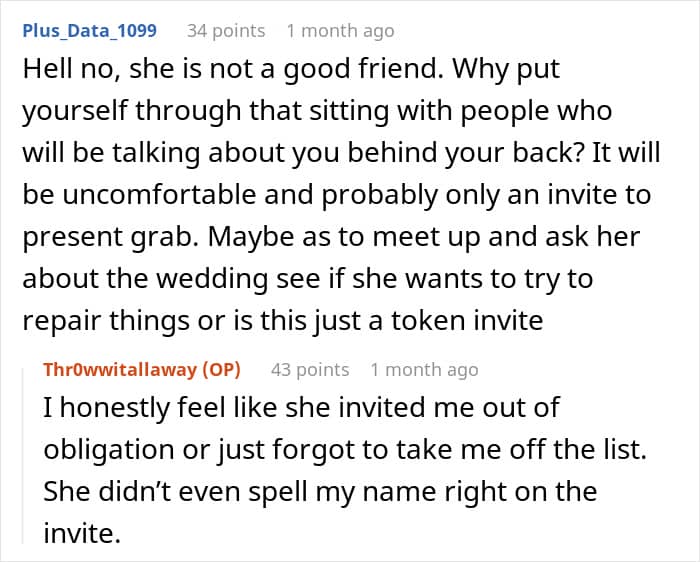Screen dimensions: 700x562
Task: Open the timestamp link on OP's reply
Action: (424, 370)
